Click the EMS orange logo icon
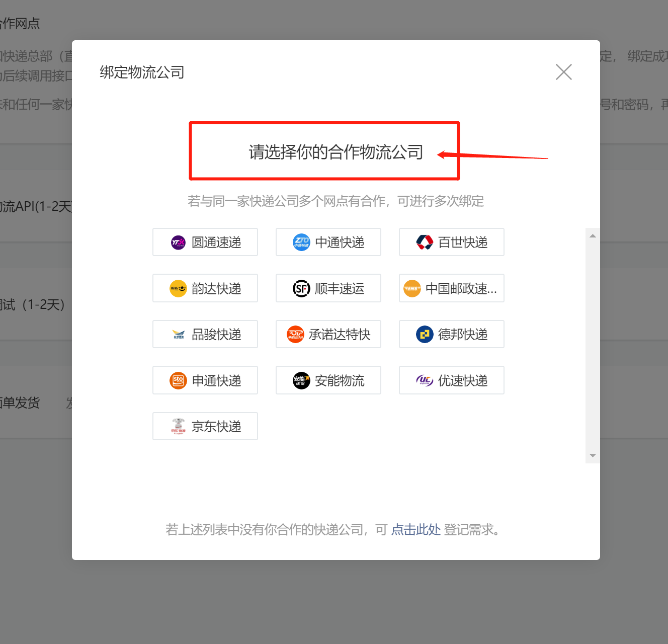668x644 pixels. [412, 289]
